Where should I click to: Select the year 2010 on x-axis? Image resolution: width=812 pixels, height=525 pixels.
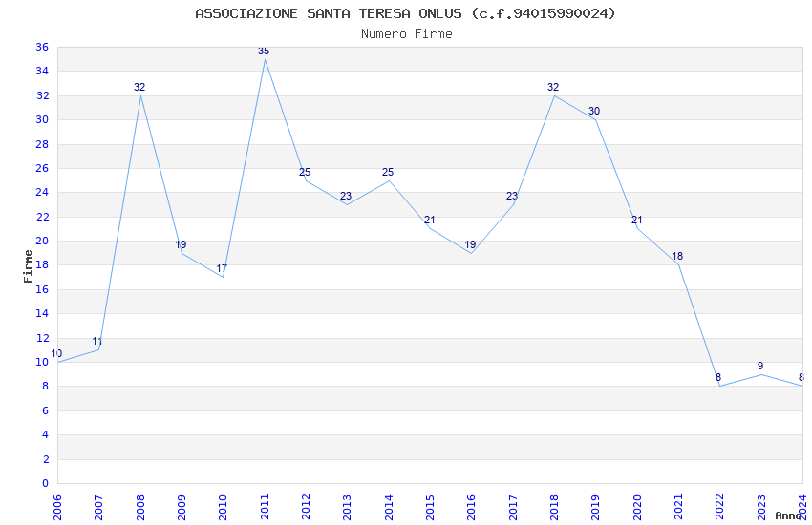[223, 507]
